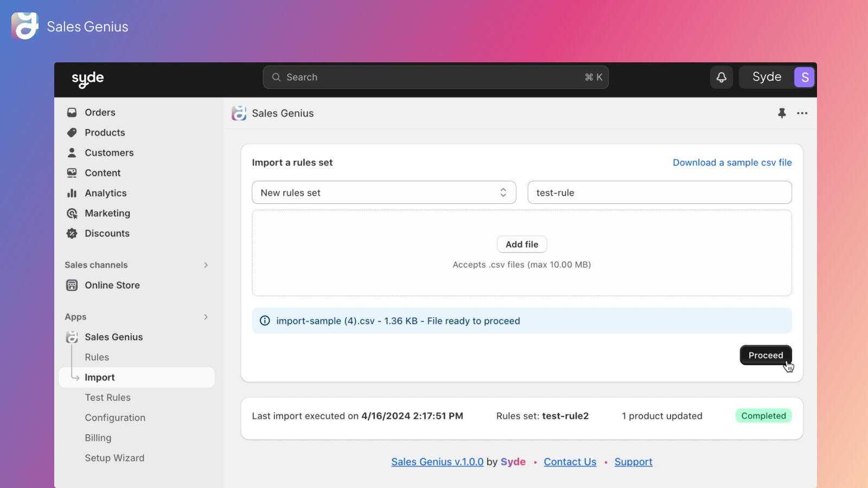
Task: Click the Orders inbox icon
Action: pos(72,112)
